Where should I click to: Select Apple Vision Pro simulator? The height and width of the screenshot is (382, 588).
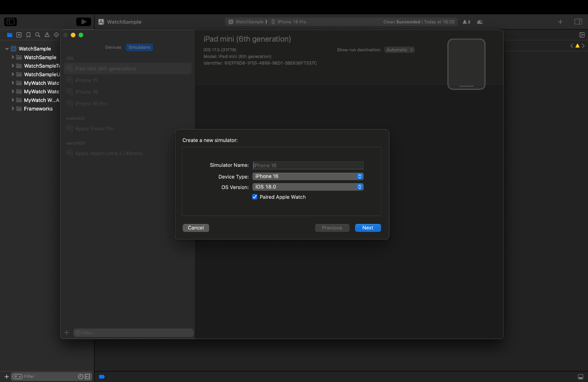tap(128, 129)
